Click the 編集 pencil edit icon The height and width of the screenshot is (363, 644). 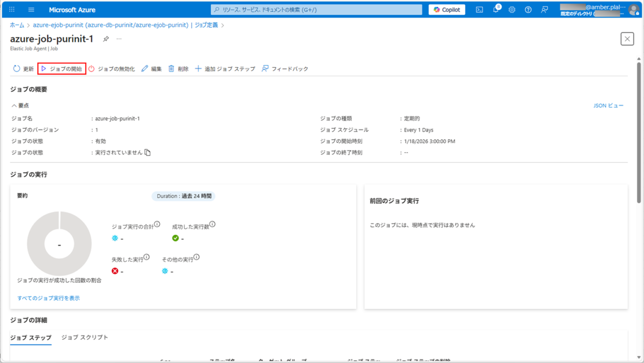point(145,69)
